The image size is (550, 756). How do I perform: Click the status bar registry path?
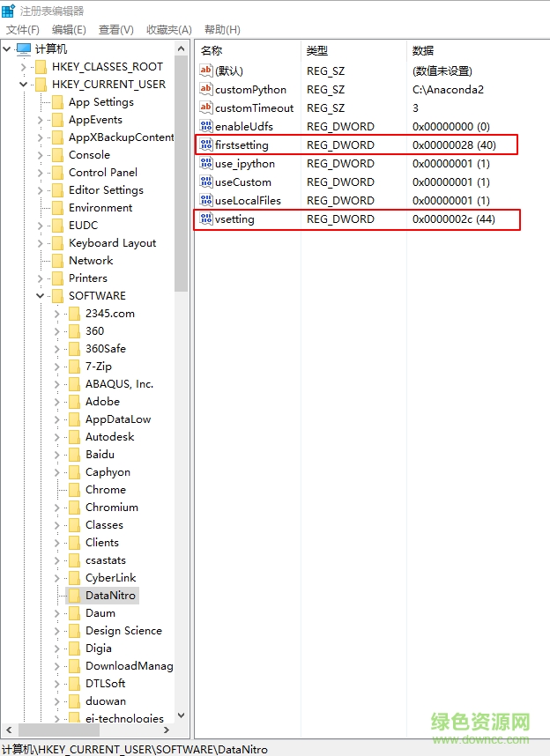click(x=135, y=749)
